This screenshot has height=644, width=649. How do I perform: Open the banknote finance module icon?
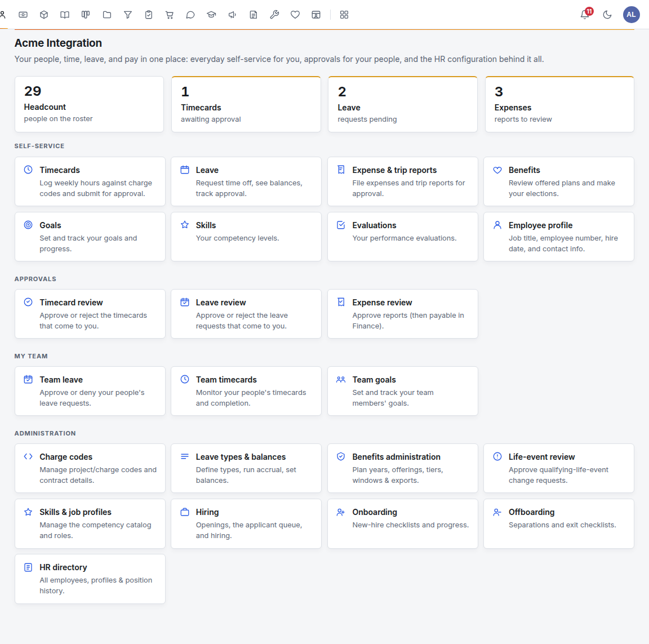coord(23,15)
